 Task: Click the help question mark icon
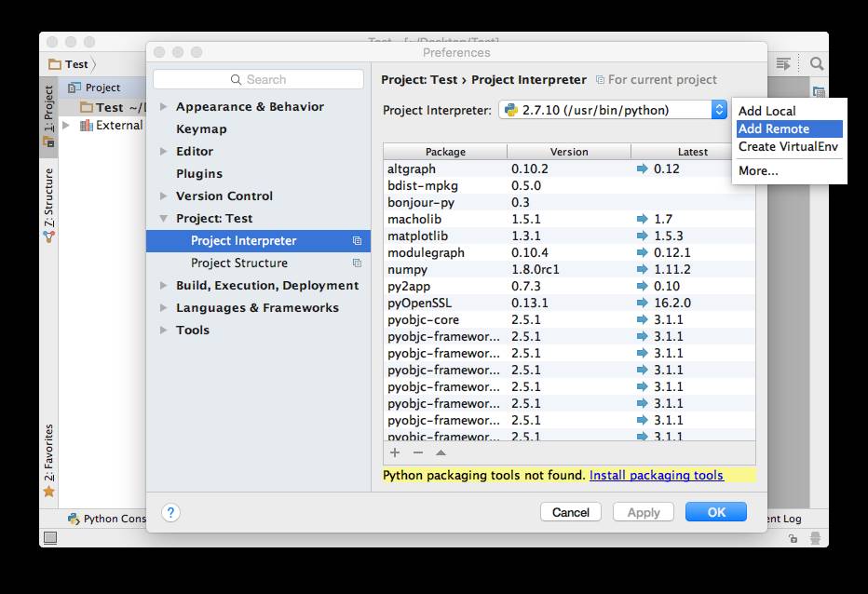click(170, 513)
